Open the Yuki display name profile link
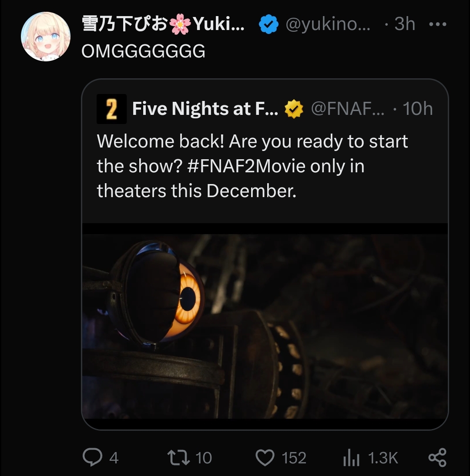 [163, 24]
